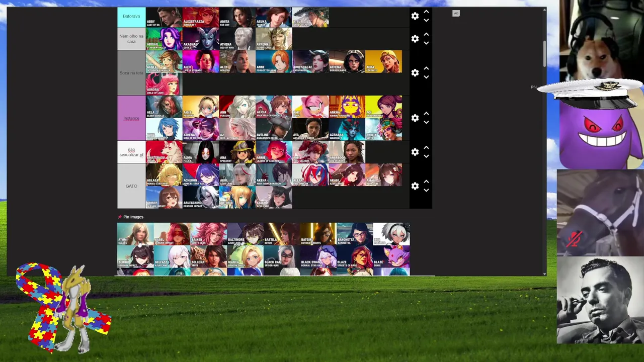
Task: Click the Nem olho na cara tier label
Action: point(131,39)
